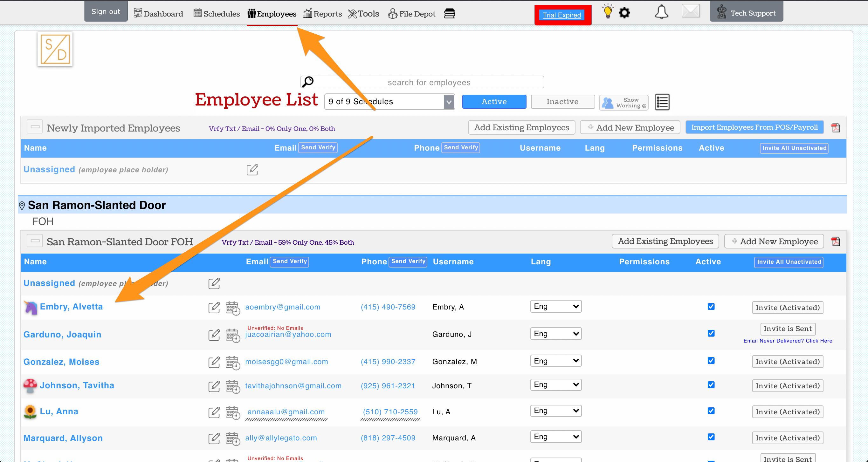Open schedule calendar icon for Gonzalez, Moises
The image size is (868, 462).
[232, 362]
